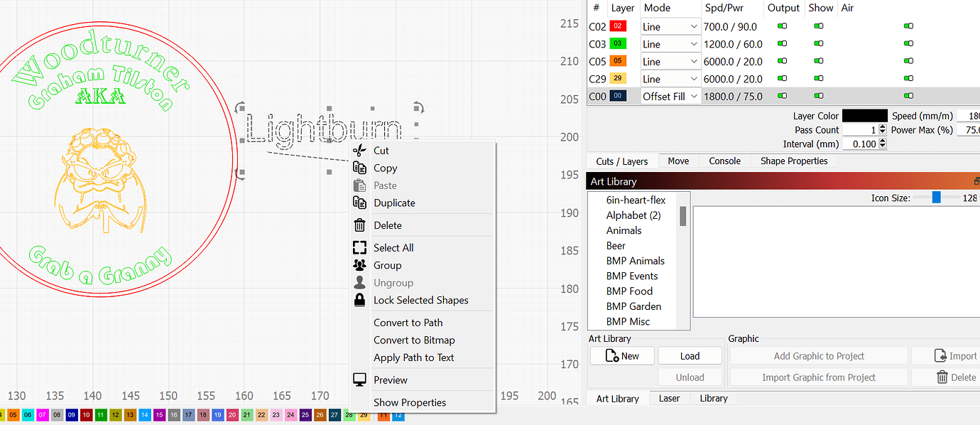
Task: Click the monitor Preview icon
Action: tap(360, 380)
